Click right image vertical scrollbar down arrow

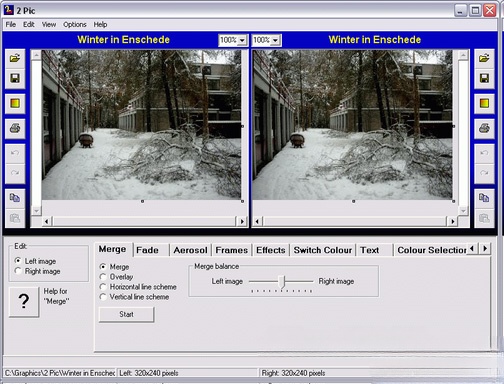463,211
